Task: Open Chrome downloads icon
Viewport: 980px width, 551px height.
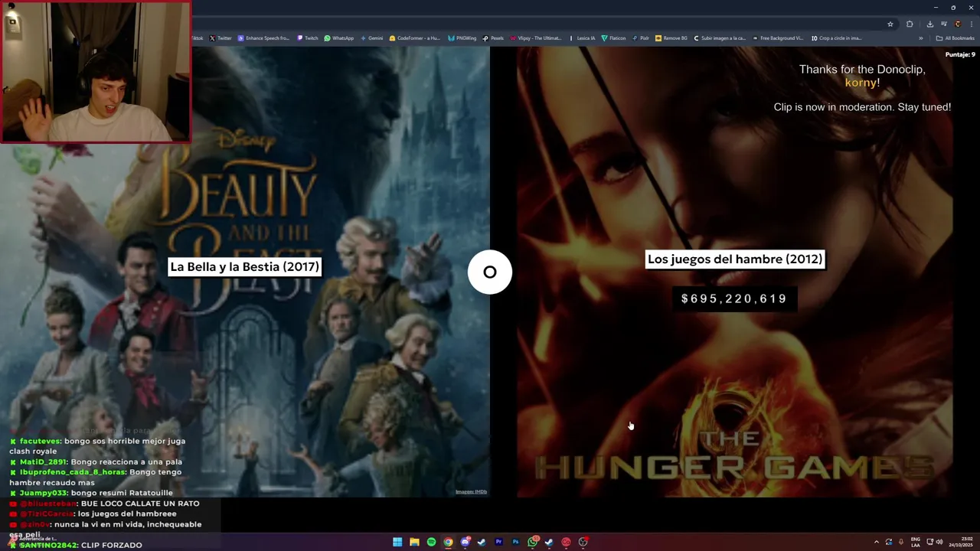Action: tap(930, 24)
